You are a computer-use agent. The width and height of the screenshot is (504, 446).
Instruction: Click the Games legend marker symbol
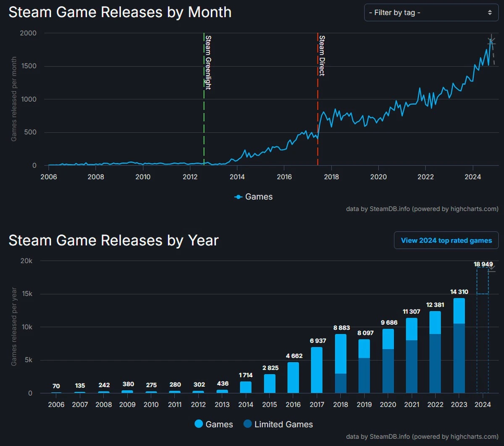(238, 196)
